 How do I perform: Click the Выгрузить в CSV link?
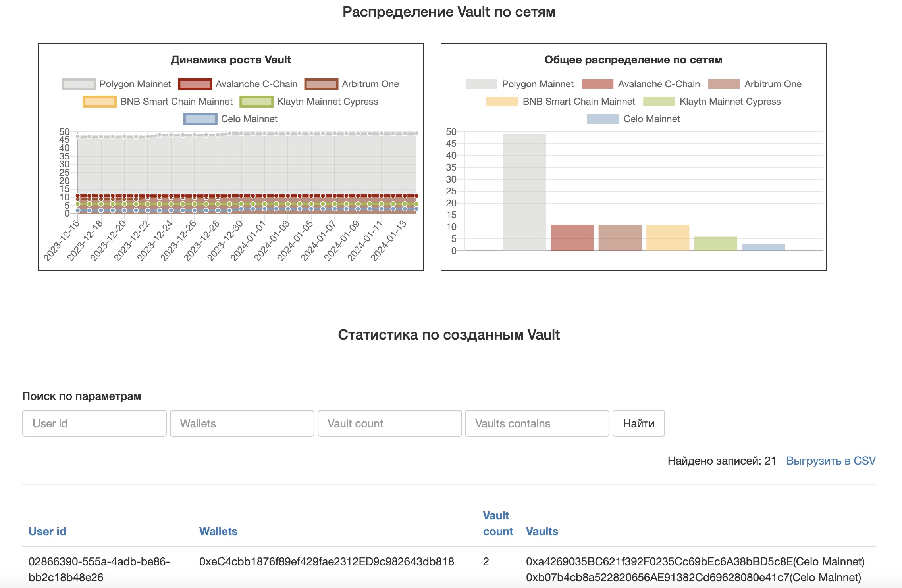[831, 461]
